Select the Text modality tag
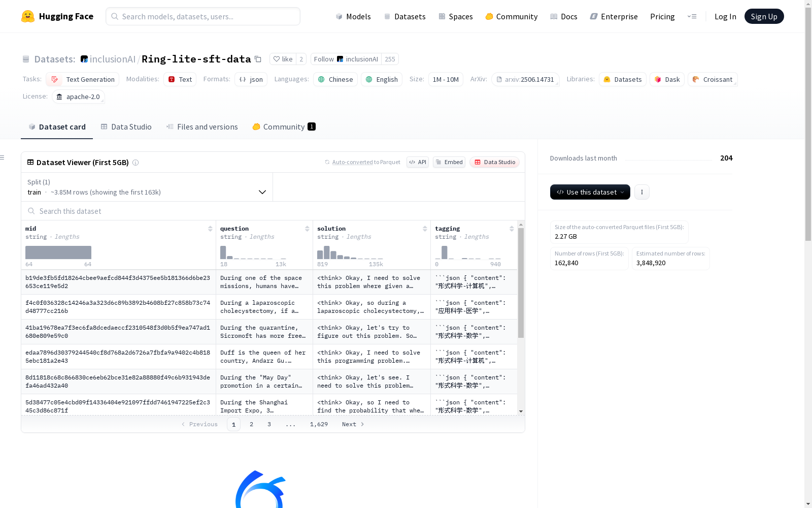Viewport: 812px width, 508px height. click(x=180, y=79)
